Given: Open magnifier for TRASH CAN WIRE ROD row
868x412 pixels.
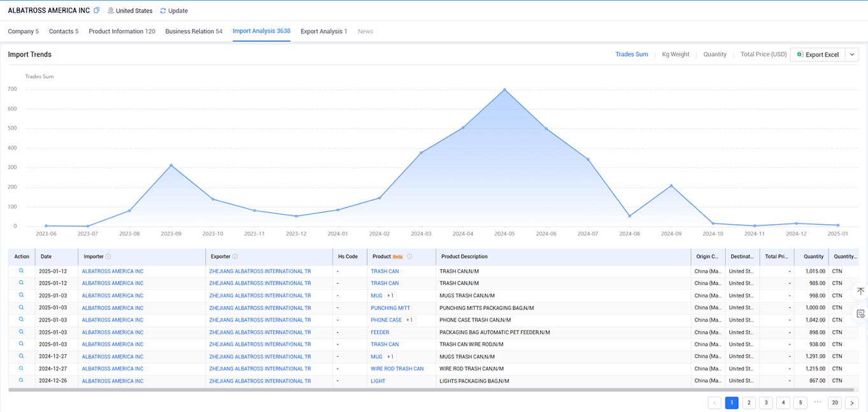Looking at the screenshot, I should pyautogui.click(x=21, y=344).
